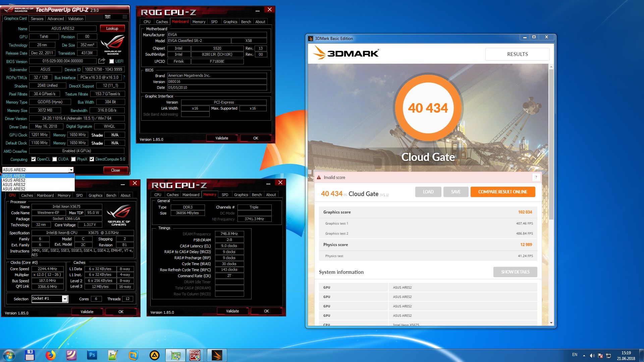
Task: Click the 3DMark scrollbar up arrow
Action: (x=551, y=67)
